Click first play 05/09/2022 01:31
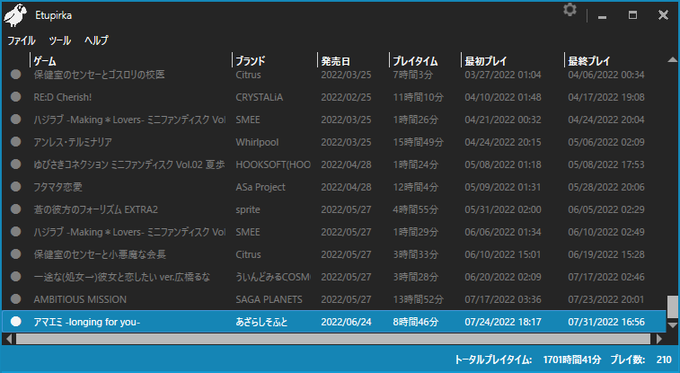The height and width of the screenshot is (373, 680). (x=503, y=187)
